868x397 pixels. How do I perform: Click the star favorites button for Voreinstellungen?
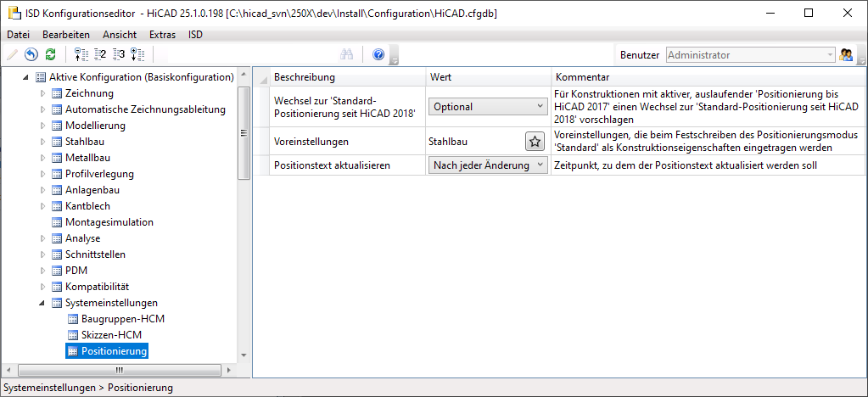535,142
